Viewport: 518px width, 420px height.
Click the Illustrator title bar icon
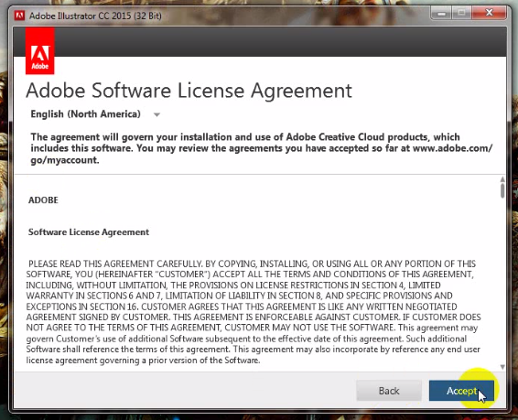coord(19,16)
